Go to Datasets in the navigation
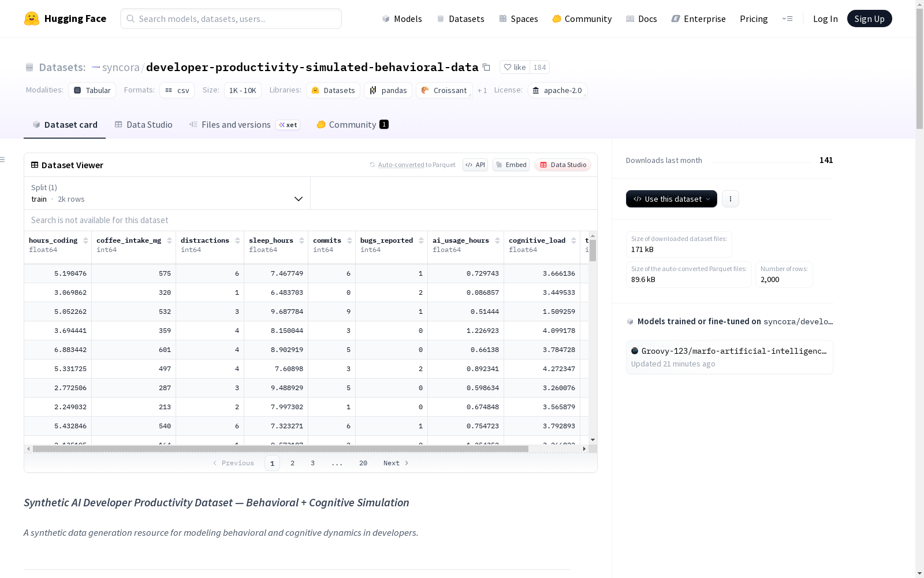Screen dimensions: 924x578 point(460,18)
